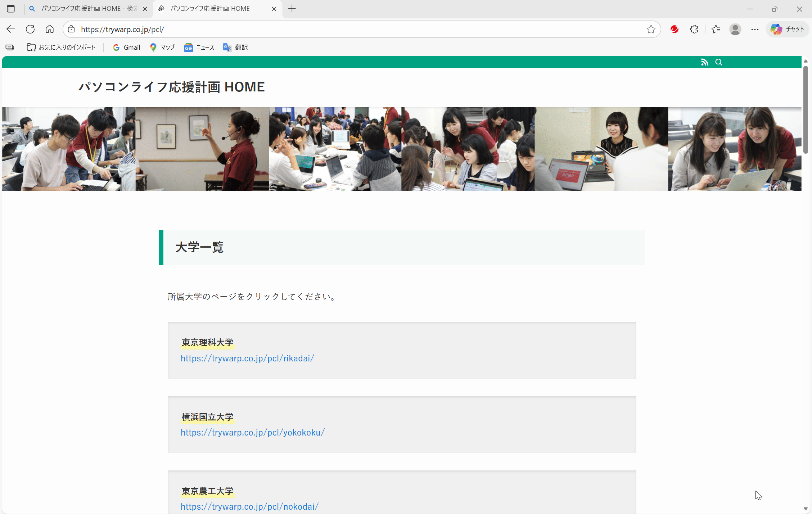Reload the page with refresh icon
Viewport: 812px width, 514px height.
tap(30, 29)
